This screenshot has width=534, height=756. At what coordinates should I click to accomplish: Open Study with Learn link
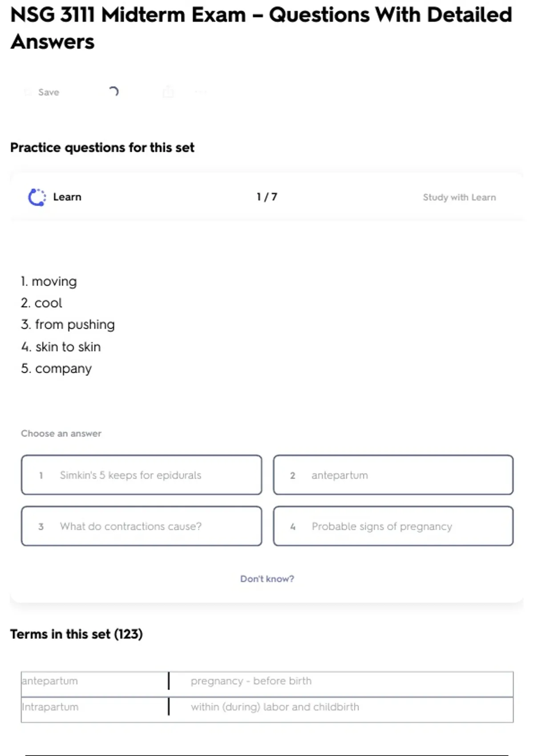pos(459,197)
